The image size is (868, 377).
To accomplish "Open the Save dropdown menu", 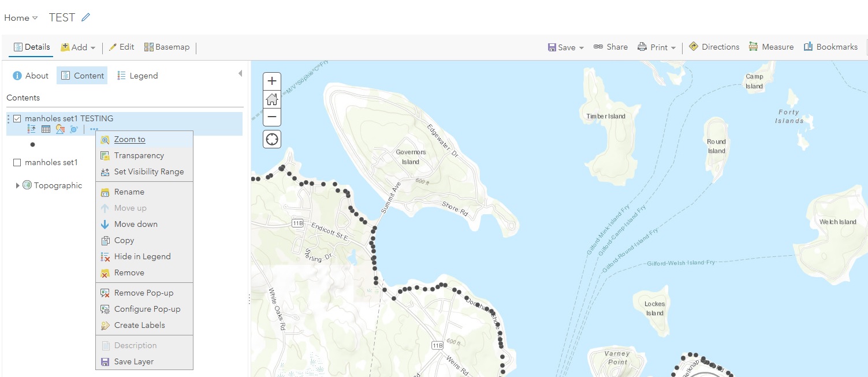I will coord(566,47).
